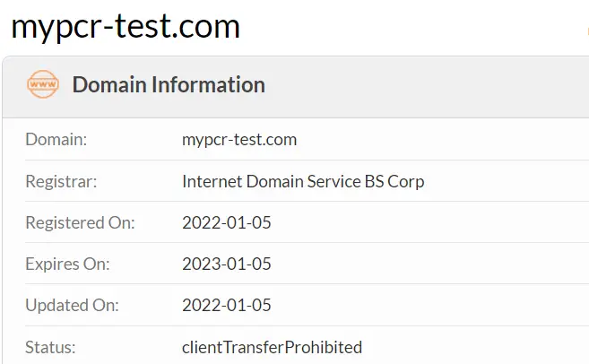Click the Expires On: label
The width and height of the screenshot is (589, 364).
tap(67, 264)
